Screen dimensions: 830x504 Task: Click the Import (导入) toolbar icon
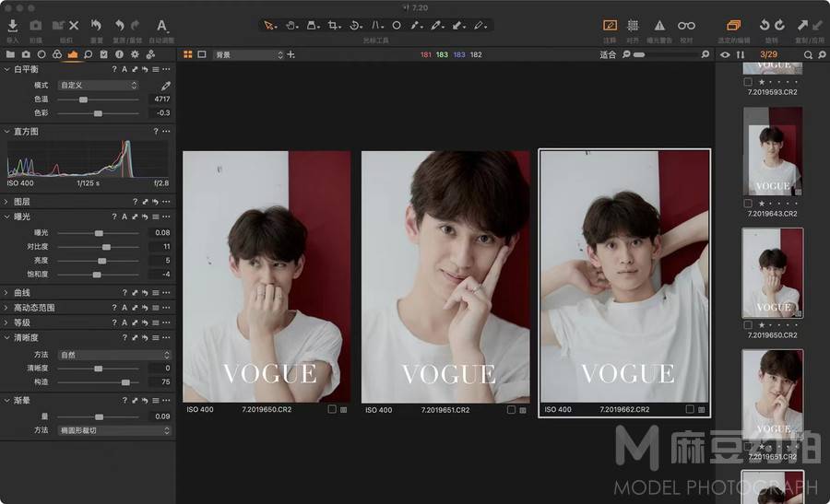point(13,26)
